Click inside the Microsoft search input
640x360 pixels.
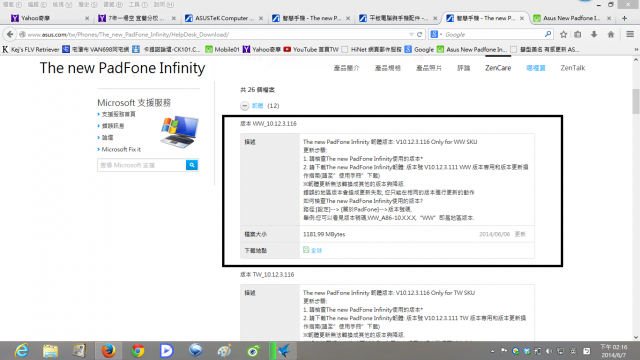(142, 165)
